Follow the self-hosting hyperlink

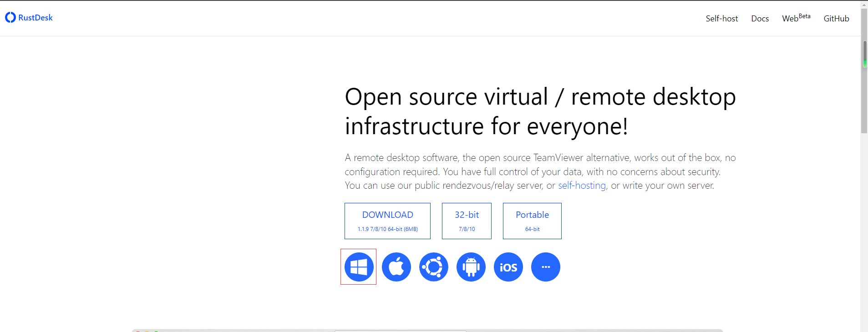(x=582, y=186)
